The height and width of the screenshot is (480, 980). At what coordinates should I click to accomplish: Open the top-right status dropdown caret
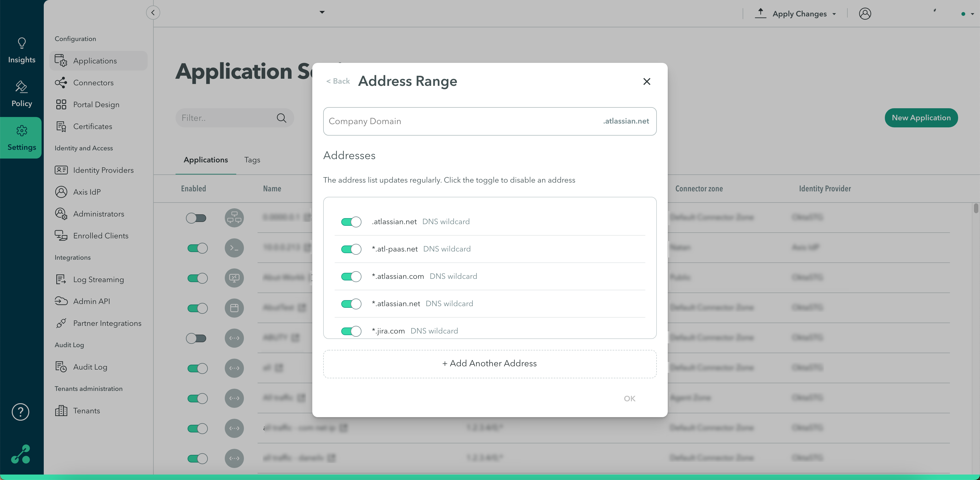972,14
